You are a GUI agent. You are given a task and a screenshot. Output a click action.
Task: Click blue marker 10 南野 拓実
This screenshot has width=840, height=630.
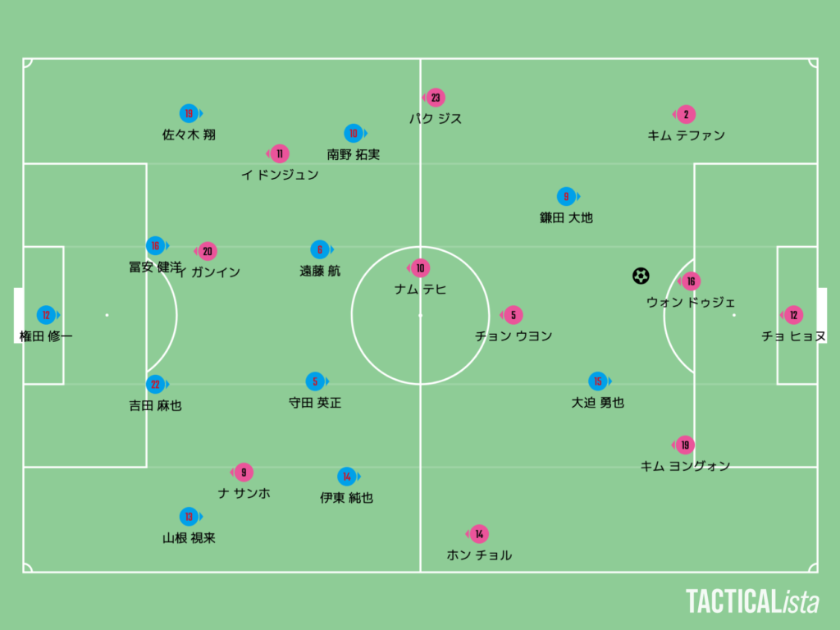354,134
